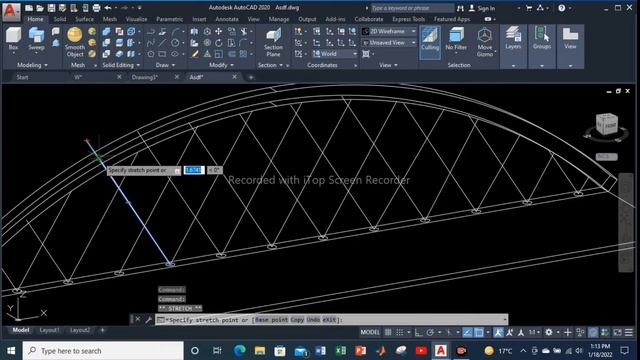This screenshot has width=640, height=360.
Task: Switch to the Drawing1 file tab
Action: (145, 77)
